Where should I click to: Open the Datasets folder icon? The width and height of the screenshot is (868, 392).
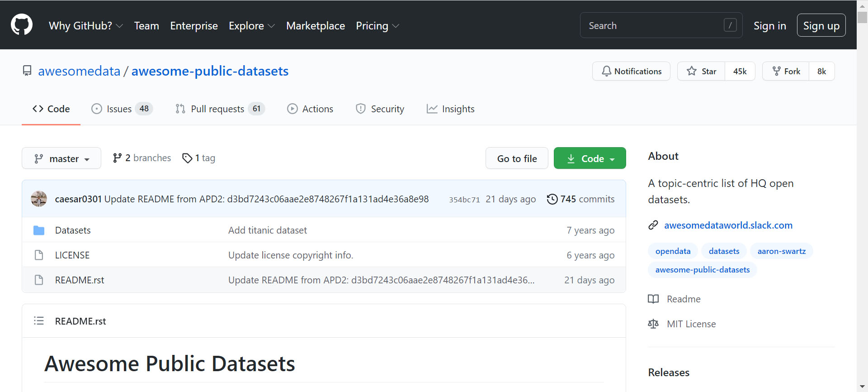(39, 230)
